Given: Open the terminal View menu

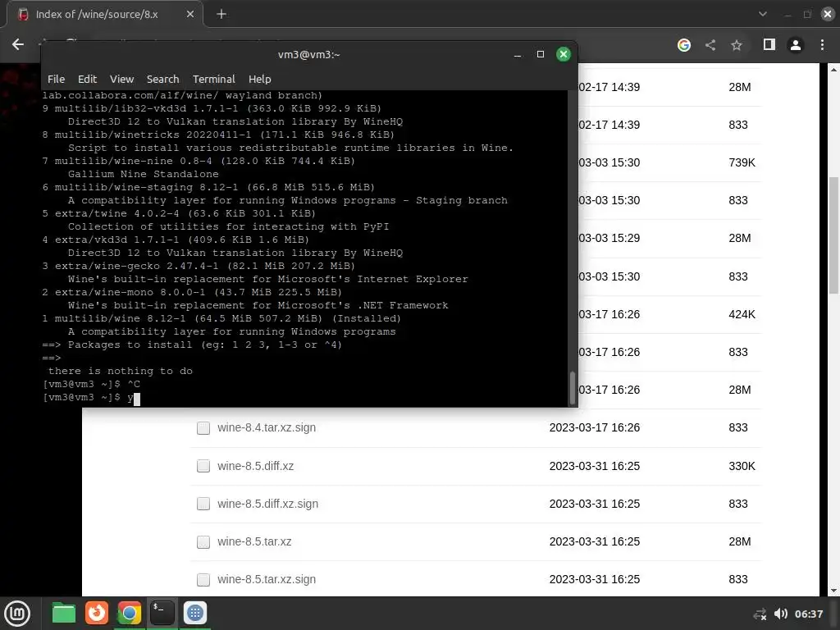Looking at the screenshot, I should tap(121, 79).
